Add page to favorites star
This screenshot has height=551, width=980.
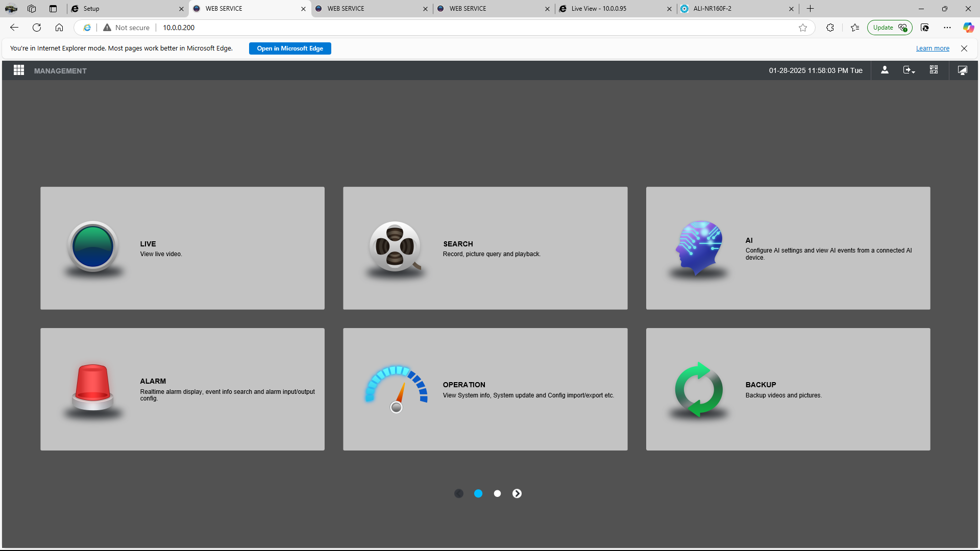tap(803, 28)
